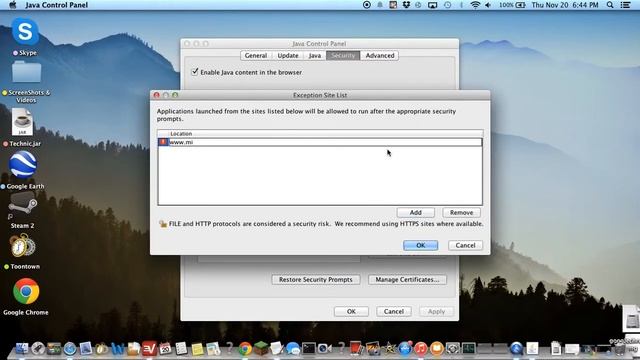Click Remove in Exception Site List

click(461, 212)
